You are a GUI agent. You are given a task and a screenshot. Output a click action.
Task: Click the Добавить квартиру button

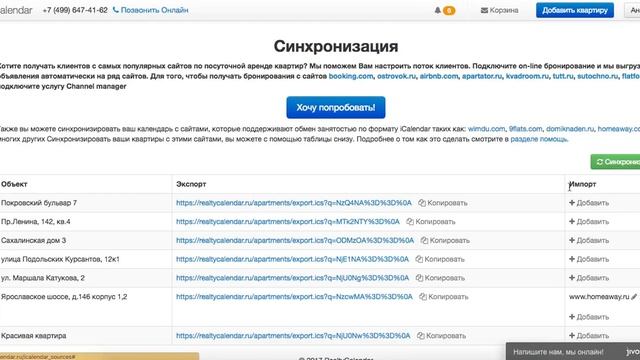(x=575, y=10)
